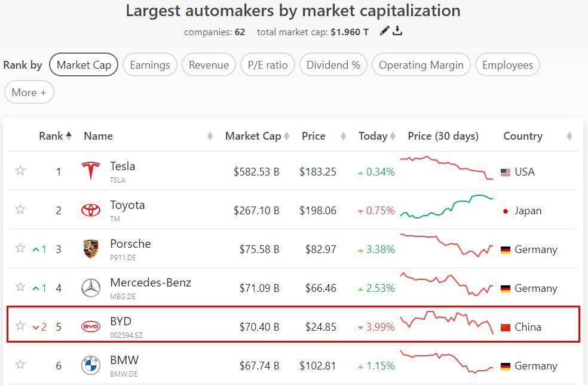Switch ranking to P/E ratio
588x385 pixels.
(x=268, y=65)
